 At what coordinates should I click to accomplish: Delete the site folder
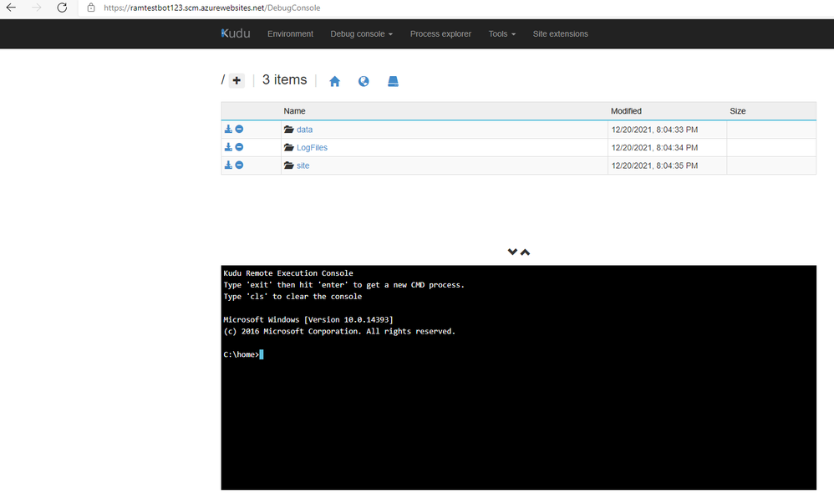pos(239,165)
